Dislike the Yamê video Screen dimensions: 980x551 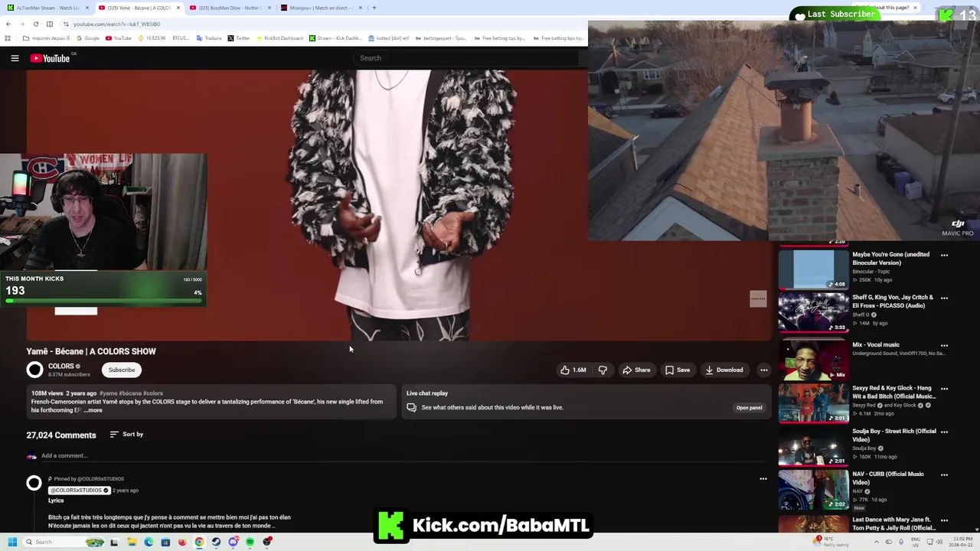pos(603,370)
